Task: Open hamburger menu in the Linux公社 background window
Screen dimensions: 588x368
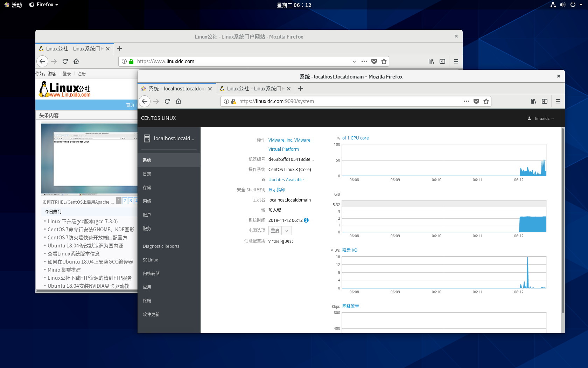Action: (456, 61)
